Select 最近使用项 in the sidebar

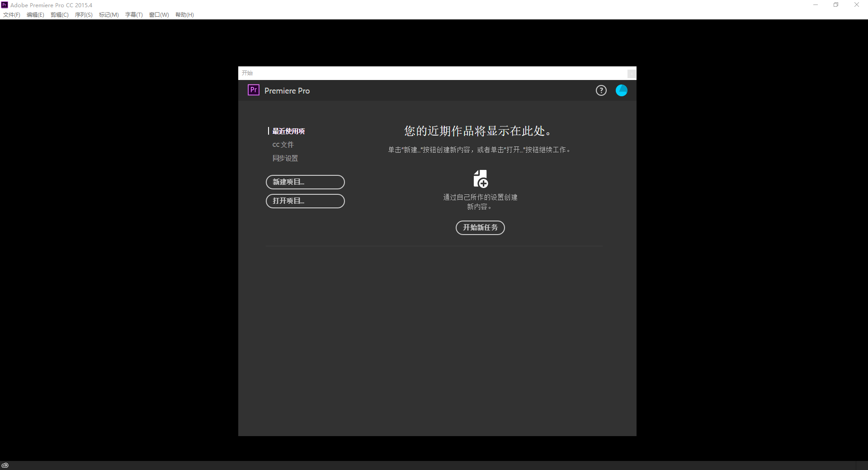[288, 131]
